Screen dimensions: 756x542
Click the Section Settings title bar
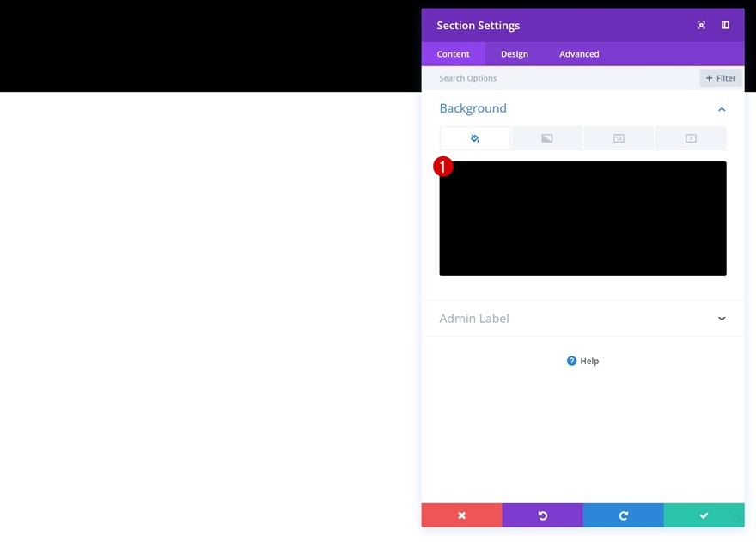[x=583, y=25]
